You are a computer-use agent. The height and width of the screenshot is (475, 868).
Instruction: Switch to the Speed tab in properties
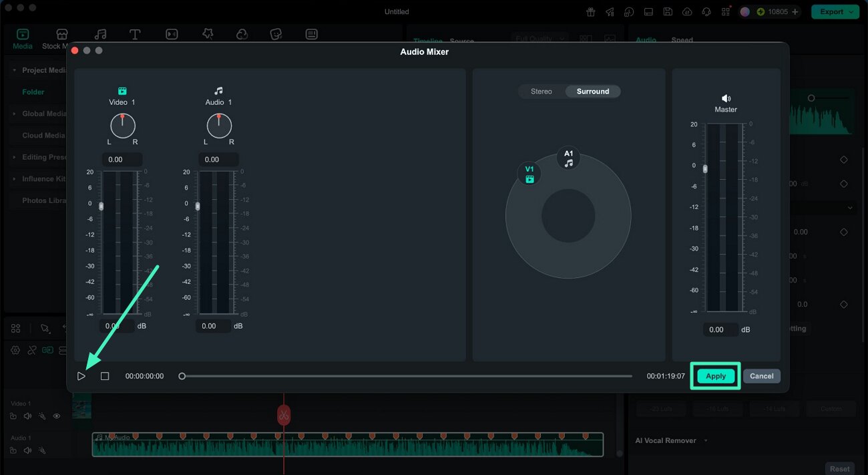coord(682,40)
